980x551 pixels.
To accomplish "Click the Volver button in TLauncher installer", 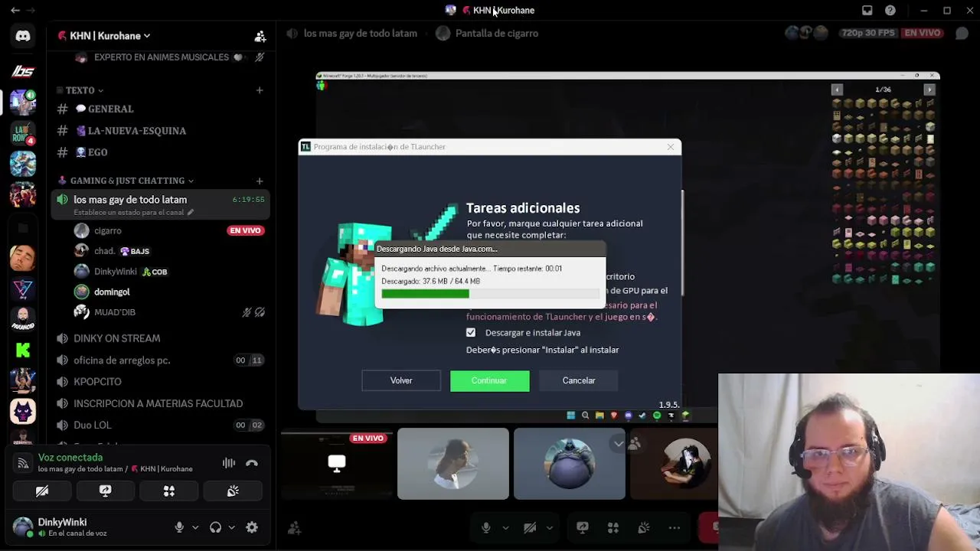I will [x=401, y=380].
